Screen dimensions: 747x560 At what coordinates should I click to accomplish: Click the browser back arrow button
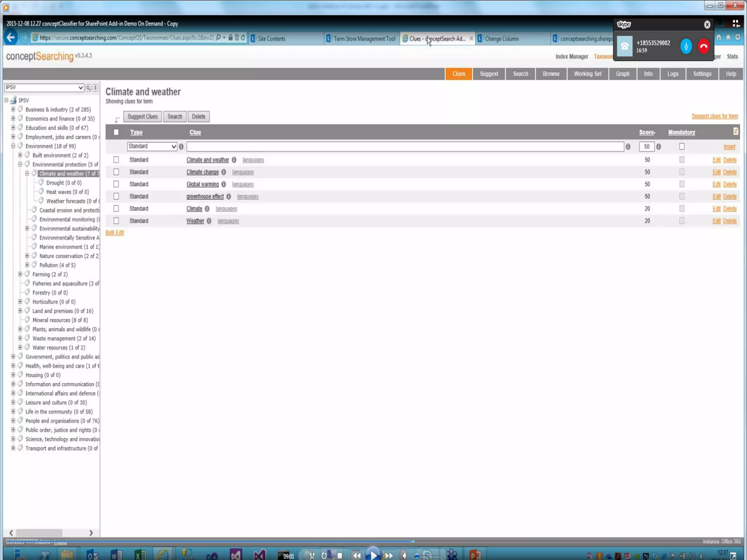pos(11,38)
